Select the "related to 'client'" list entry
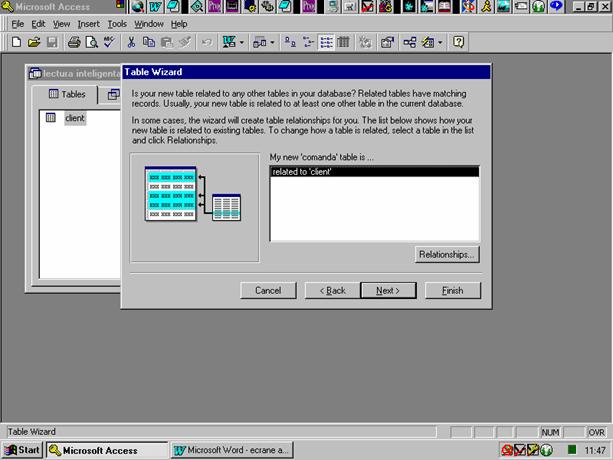The image size is (613, 460). coord(374,172)
